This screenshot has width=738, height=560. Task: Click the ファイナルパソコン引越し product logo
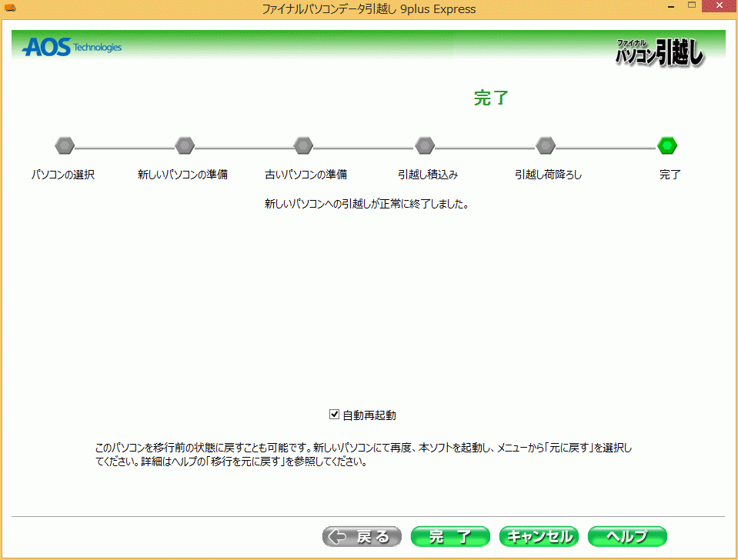[x=660, y=52]
